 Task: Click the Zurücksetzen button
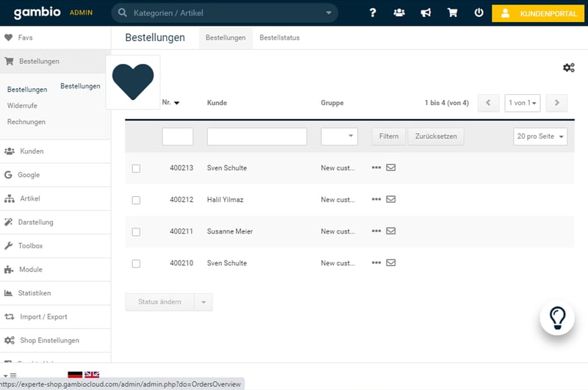coord(436,137)
